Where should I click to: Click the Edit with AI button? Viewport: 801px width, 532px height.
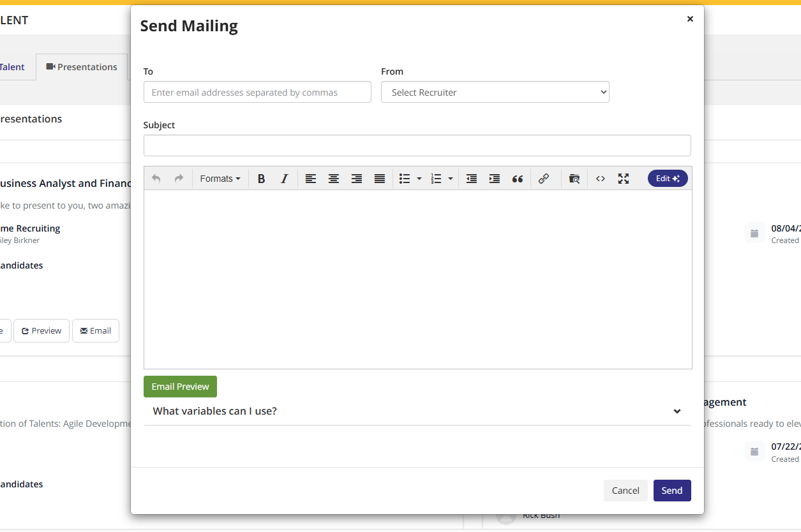667,179
